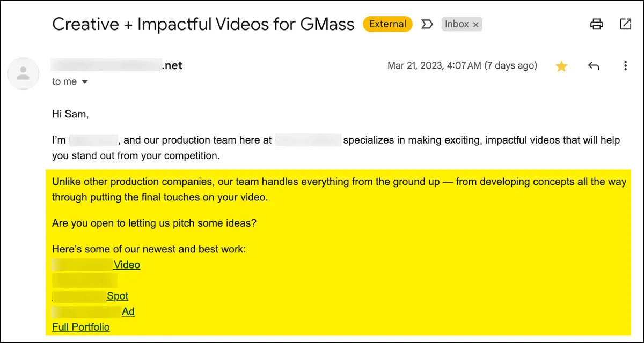Click the Inbox label chip
The height and width of the screenshot is (343, 644).
click(462, 24)
